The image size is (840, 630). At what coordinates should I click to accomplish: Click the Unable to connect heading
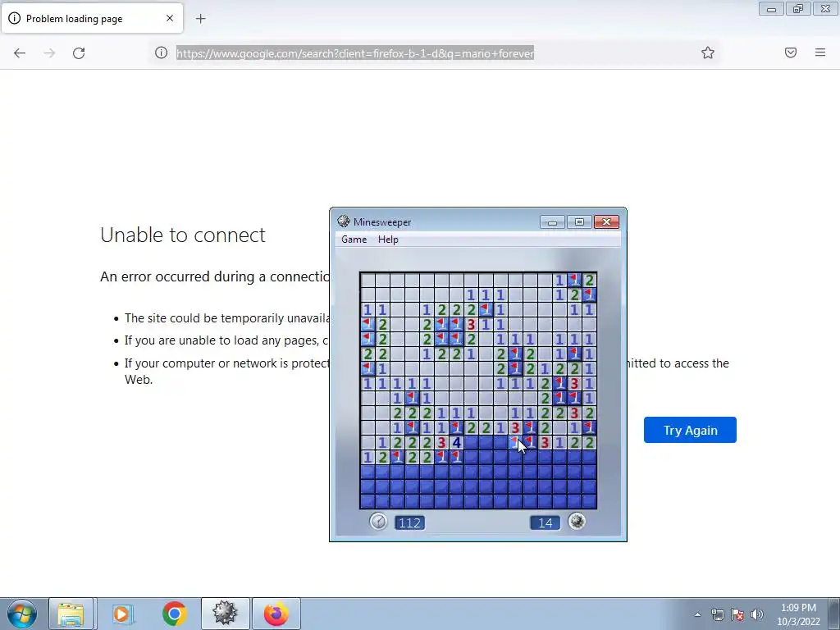coord(183,235)
